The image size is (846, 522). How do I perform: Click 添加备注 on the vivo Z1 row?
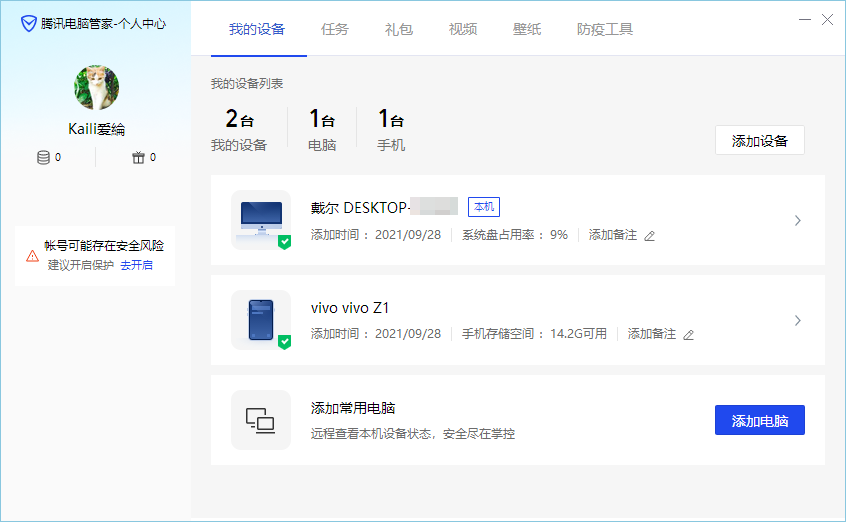coord(652,334)
